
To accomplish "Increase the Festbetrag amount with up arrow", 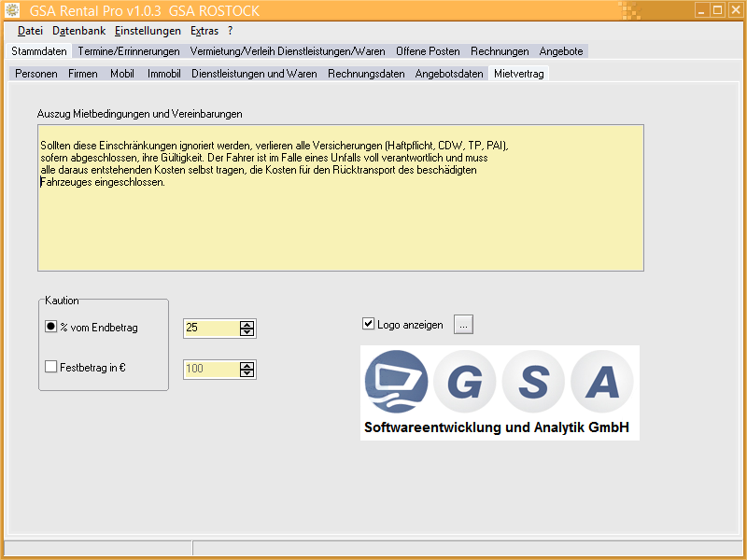I will [247, 365].
